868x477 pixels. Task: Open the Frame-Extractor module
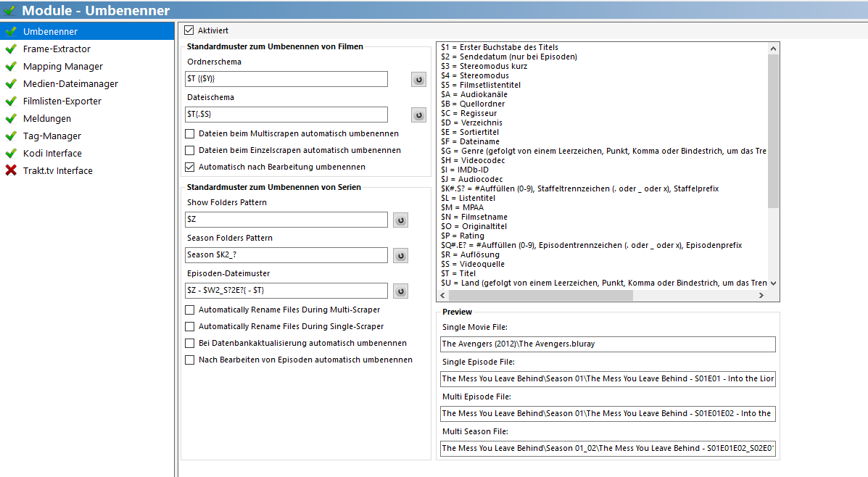(87, 49)
